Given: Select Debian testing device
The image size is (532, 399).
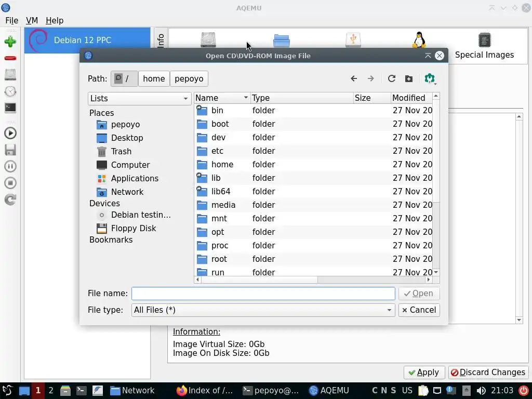Looking at the screenshot, I should coord(140,215).
